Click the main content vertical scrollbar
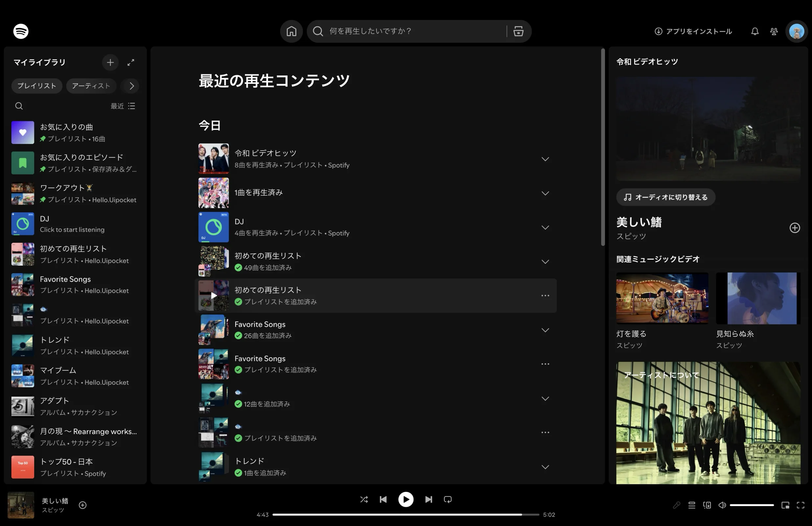This screenshot has height=526, width=812. point(603,147)
